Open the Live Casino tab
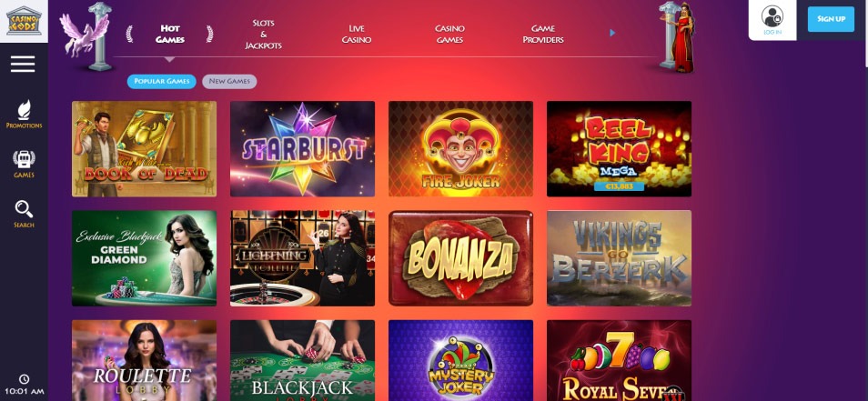The width and height of the screenshot is (868, 401). click(357, 35)
